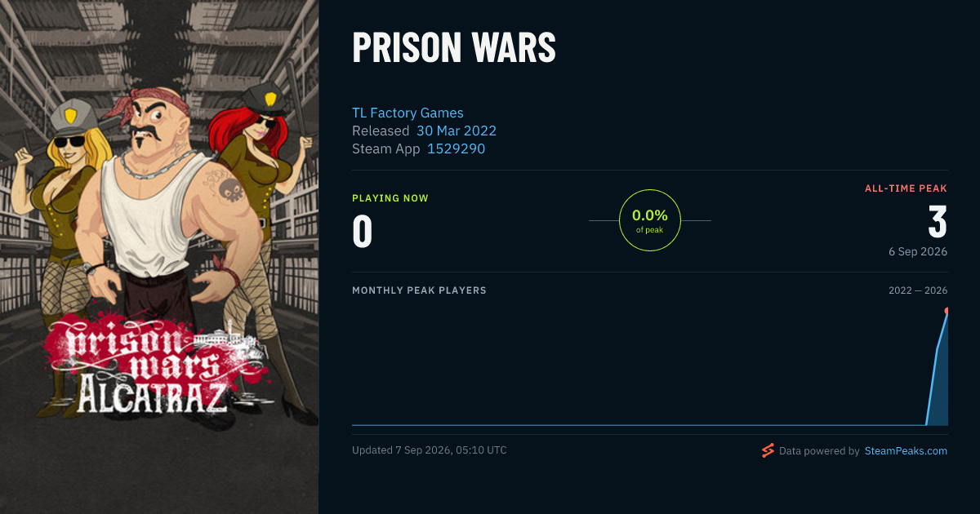Click the SteamPeaks logo icon
The height and width of the screenshot is (514, 980).
point(768,450)
